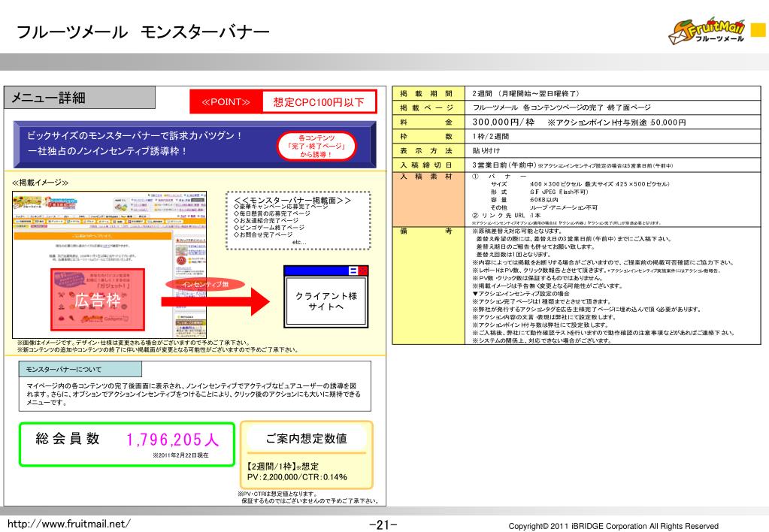Click the モンスターバナーについて section header
The width and height of the screenshot is (769, 532).
(80, 369)
